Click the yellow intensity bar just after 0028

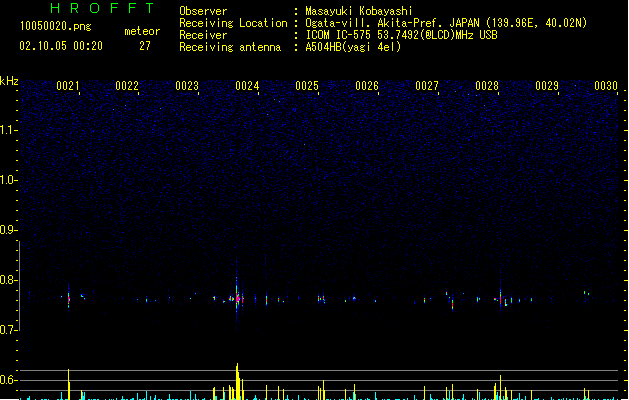click(500, 387)
